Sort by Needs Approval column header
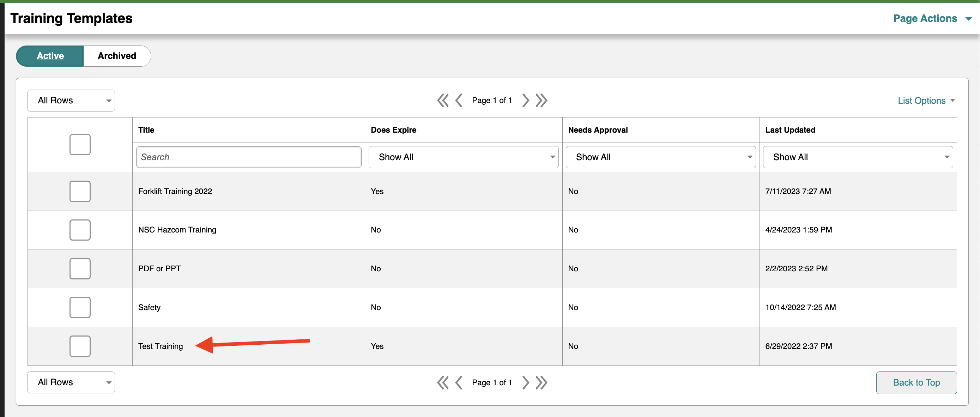This screenshot has width=980, height=417. [x=598, y=130]
